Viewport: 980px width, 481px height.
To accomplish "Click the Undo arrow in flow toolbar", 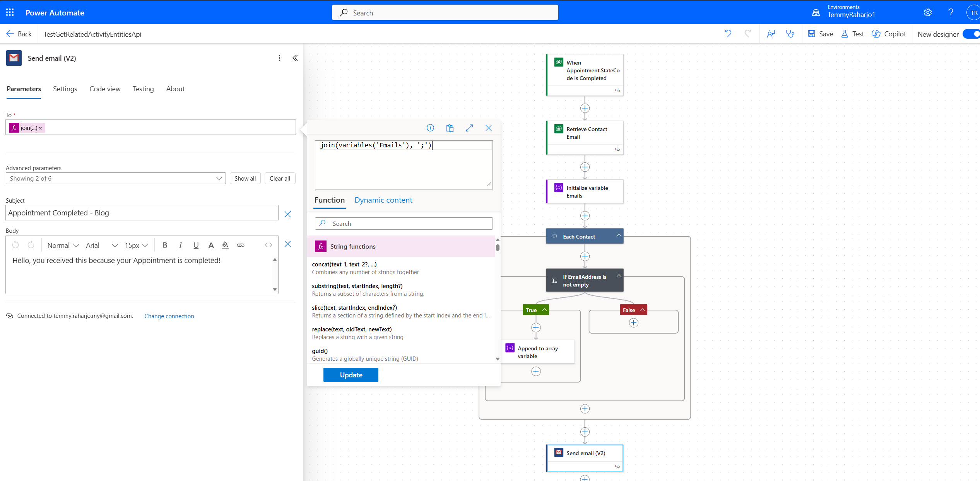I will (x=728, y=34).
